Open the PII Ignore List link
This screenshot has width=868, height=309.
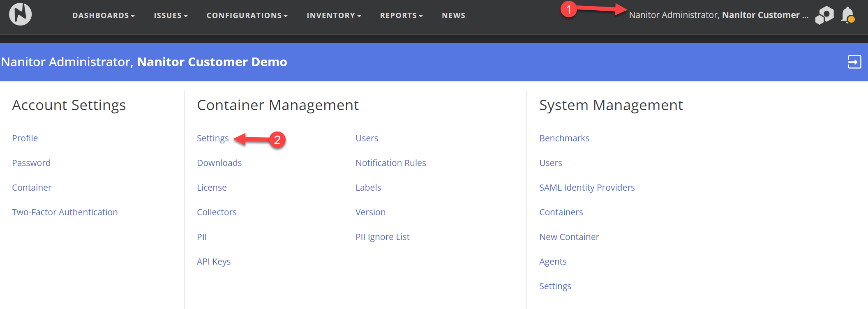382,237
